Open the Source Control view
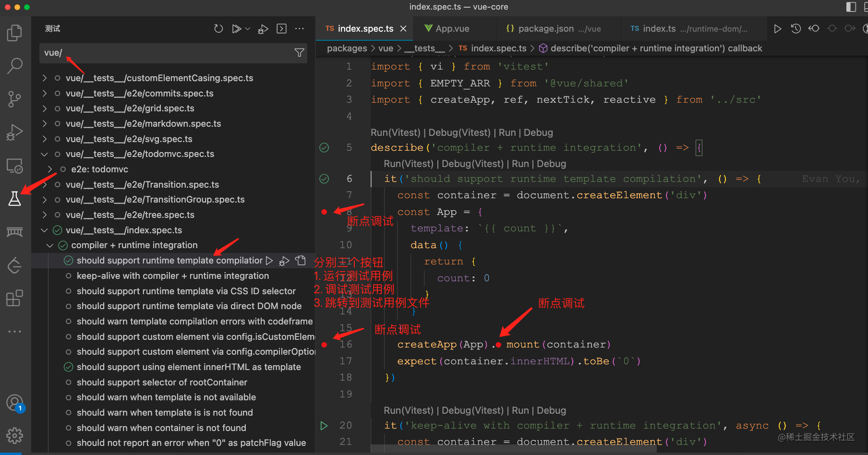Screen dimensions: 868x455 pos(14,99)
